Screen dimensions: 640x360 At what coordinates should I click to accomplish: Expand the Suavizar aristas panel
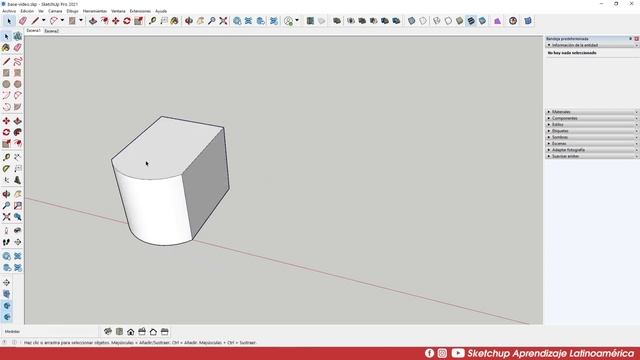click(x=592, y=156)
